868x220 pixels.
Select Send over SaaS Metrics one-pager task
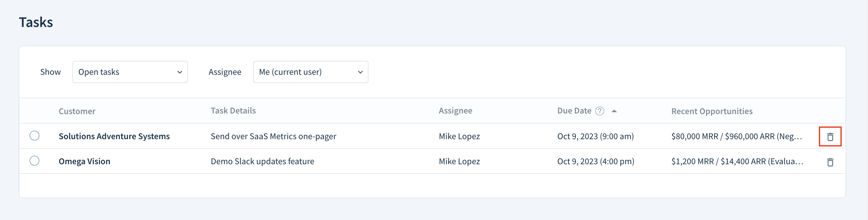(x=273, y=136)
